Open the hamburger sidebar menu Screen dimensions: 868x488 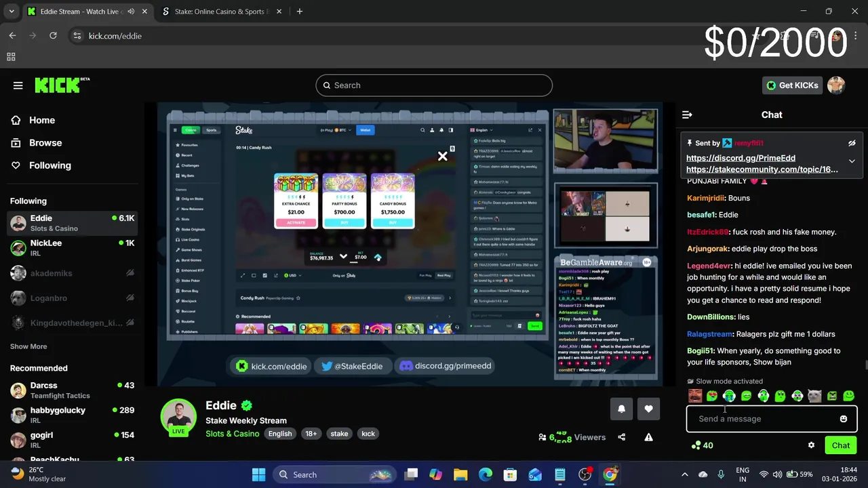click(18, 85)
